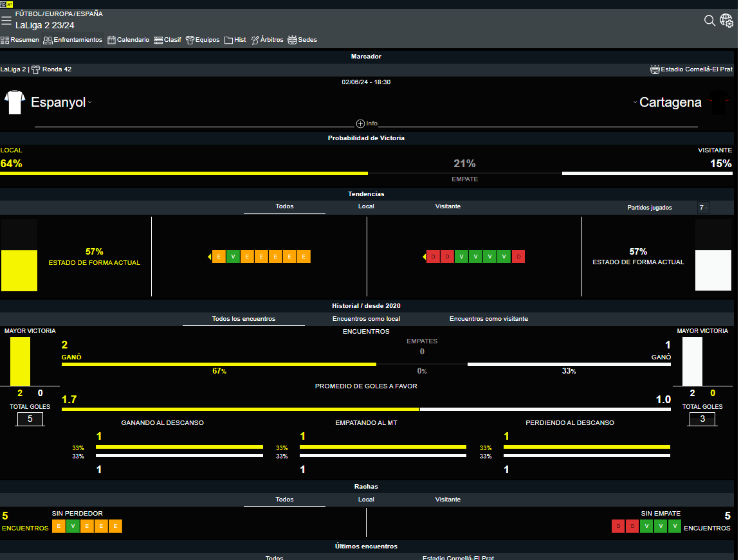Go to the Árbitros section

pyautogui.click(x=267, y=40)
